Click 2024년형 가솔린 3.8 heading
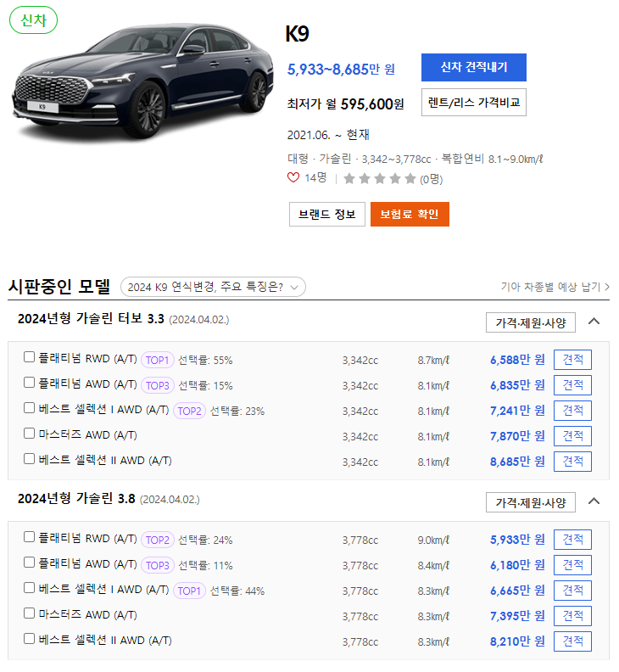Screen dimensions: 619x672 point(76,499)
